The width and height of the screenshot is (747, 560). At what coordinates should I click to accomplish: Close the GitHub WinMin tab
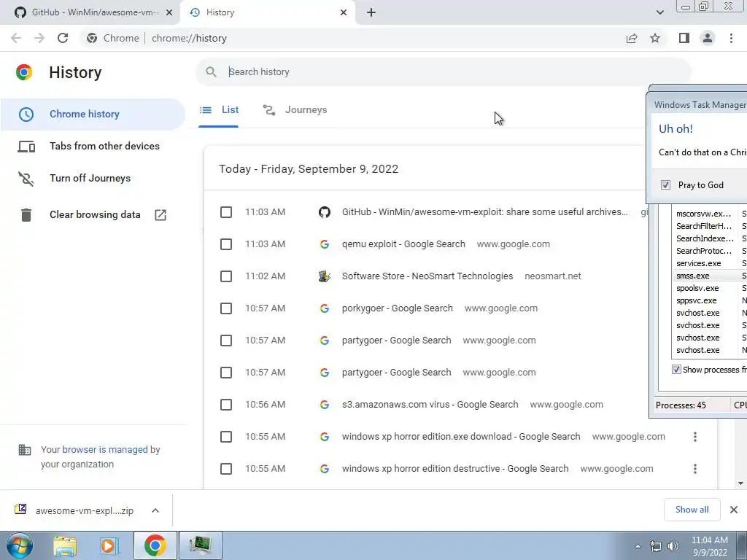(x=169, y=12)
